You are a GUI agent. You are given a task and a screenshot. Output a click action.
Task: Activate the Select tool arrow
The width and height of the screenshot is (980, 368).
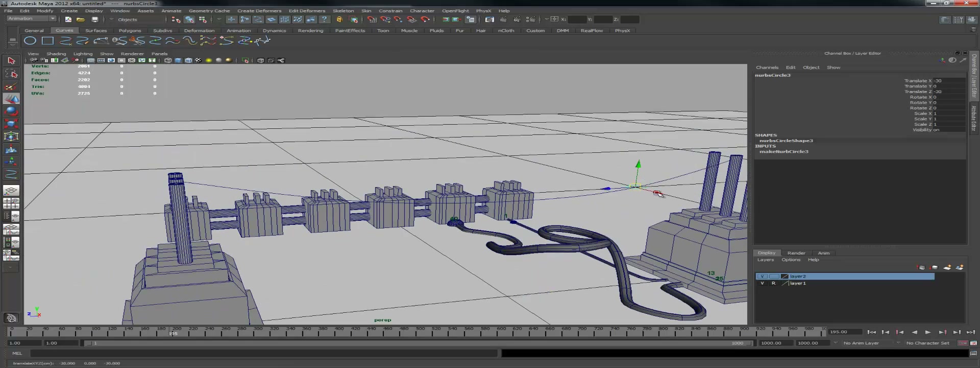tap(11, 61)
